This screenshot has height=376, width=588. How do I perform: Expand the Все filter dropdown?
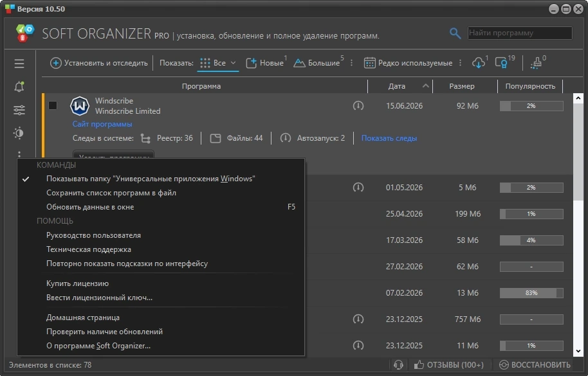tap(233, 63)
